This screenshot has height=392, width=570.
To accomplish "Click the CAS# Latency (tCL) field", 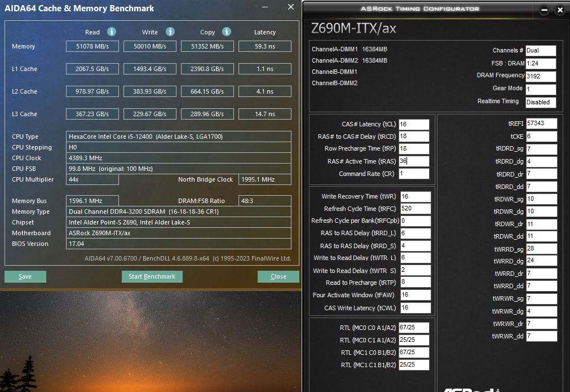I will click(x=414, y=124).
